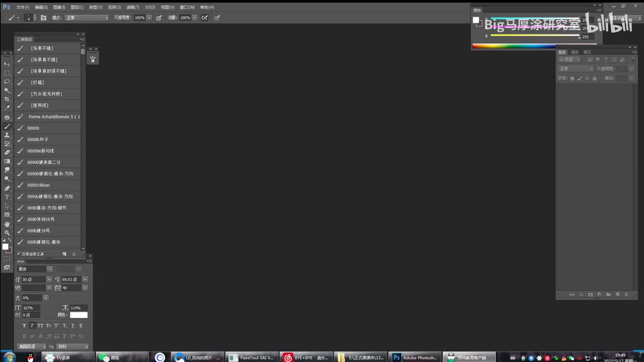
Task: Click the text color swatch in Character panel
Action: pyautogui.click(x=78, y=315)
